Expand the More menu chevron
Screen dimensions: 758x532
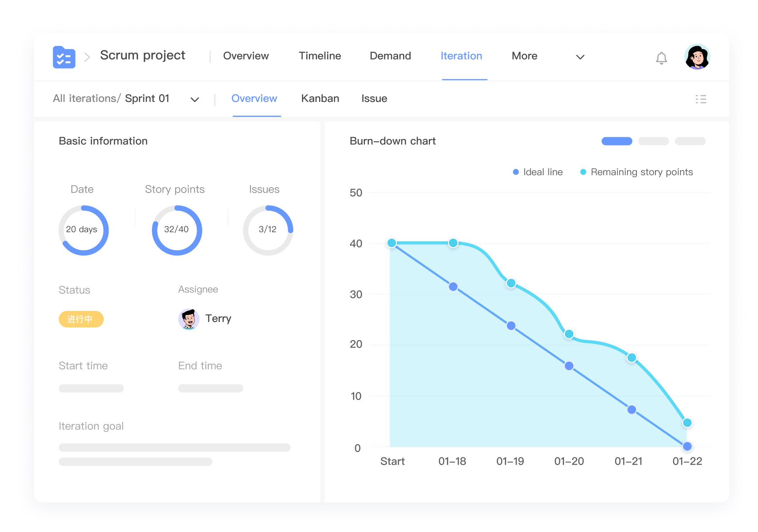(x=580, y=57)
